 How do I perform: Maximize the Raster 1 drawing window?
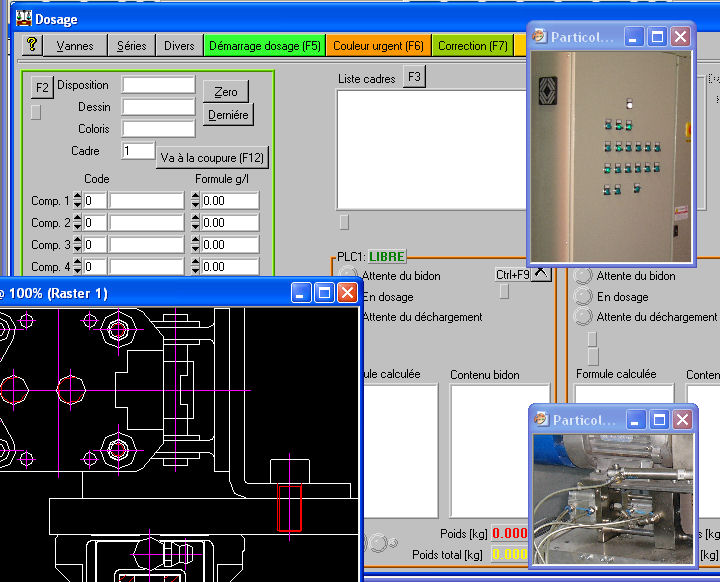324,292
